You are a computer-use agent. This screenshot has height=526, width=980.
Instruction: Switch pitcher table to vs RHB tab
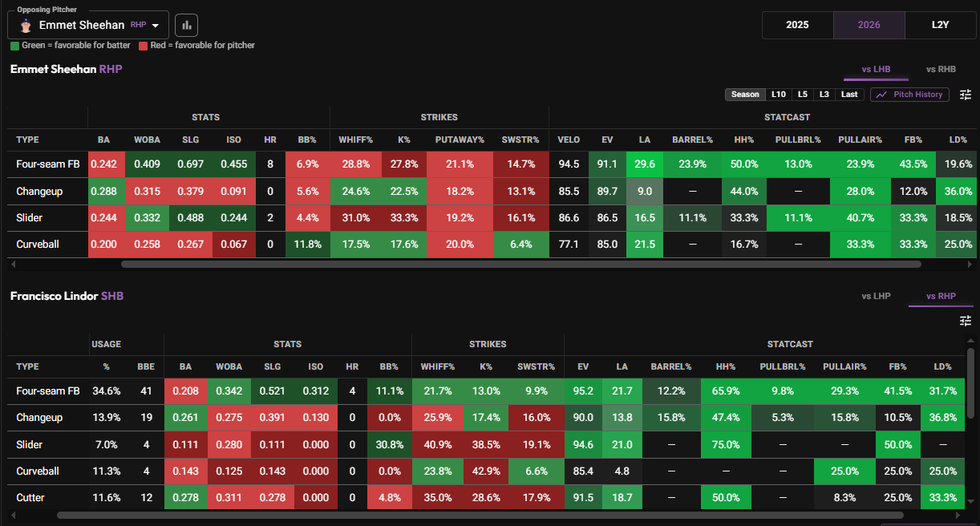(941, 70)
